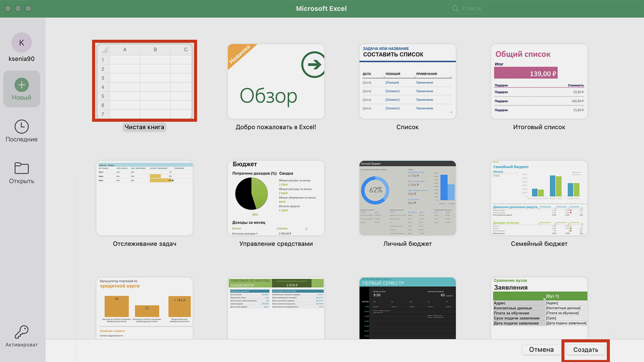The image size is (644, 362).
Task: Click the ksenia90 account avatar
Action: tap(21, 43)
